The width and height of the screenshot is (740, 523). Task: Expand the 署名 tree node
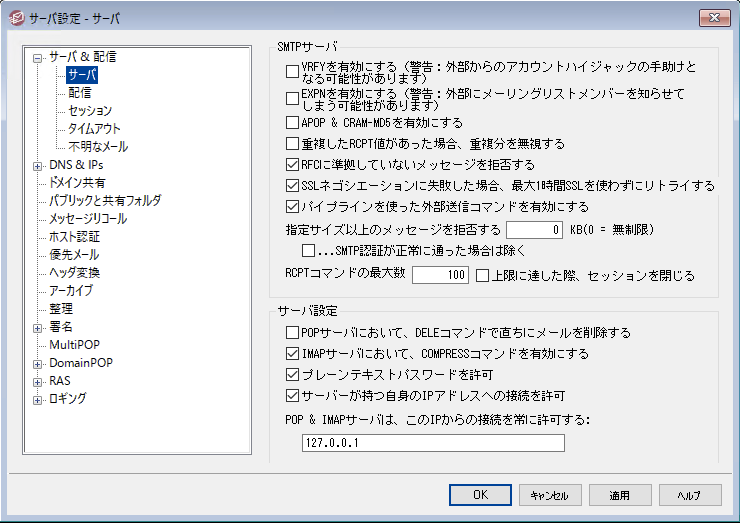coord(38,327)
